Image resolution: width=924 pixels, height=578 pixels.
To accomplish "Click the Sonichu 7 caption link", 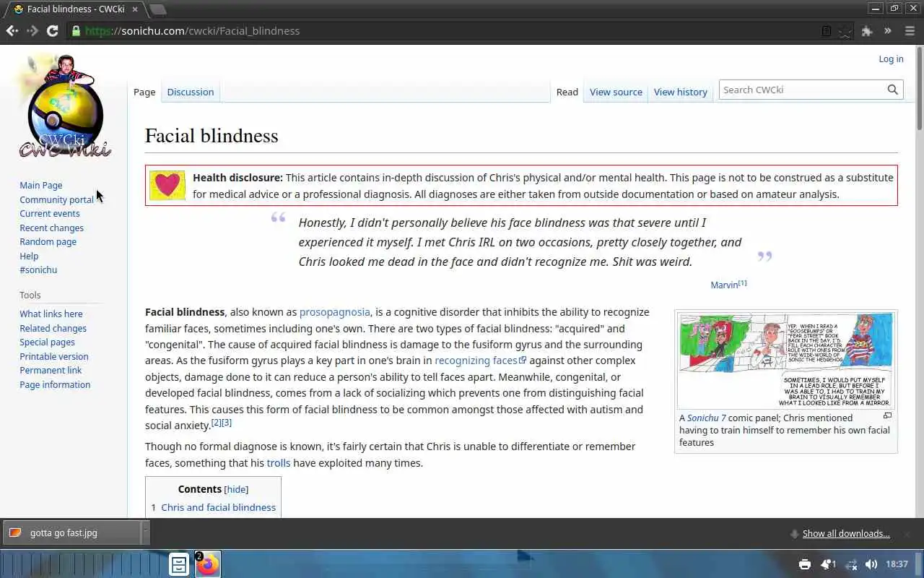I will 707,418.
